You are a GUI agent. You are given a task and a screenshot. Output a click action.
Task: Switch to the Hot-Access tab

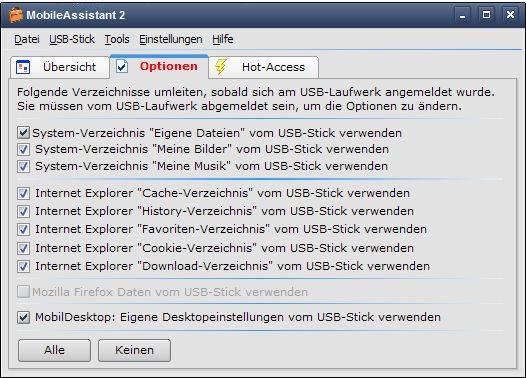click(264, 67)
